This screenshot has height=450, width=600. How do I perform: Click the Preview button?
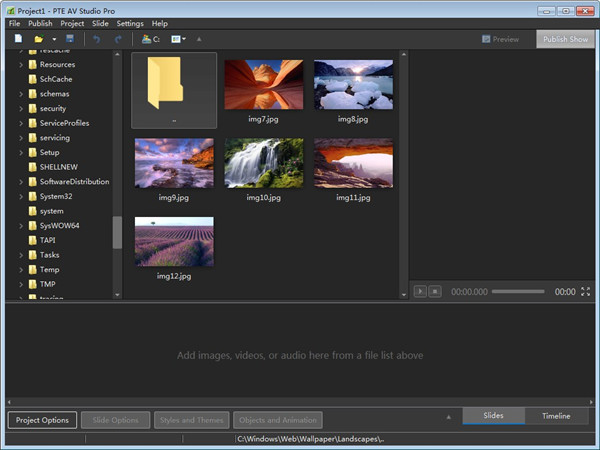[x=501, y=39]
